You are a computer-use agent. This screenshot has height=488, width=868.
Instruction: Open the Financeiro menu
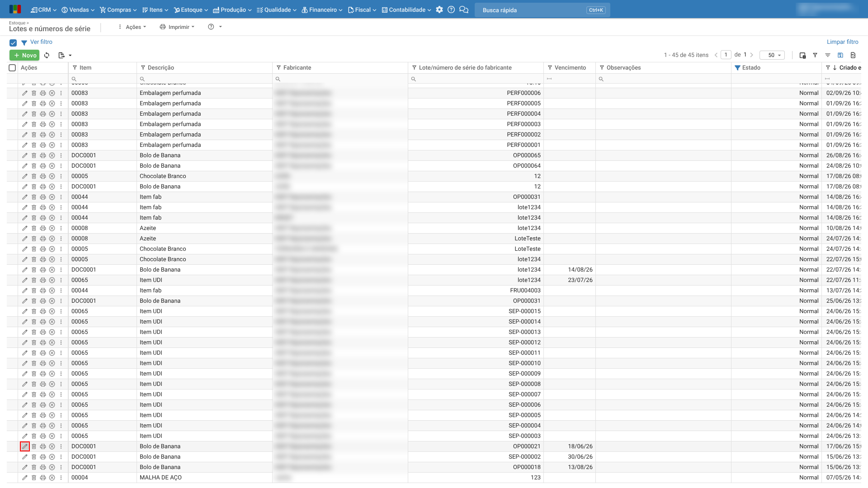coord(322,10)
